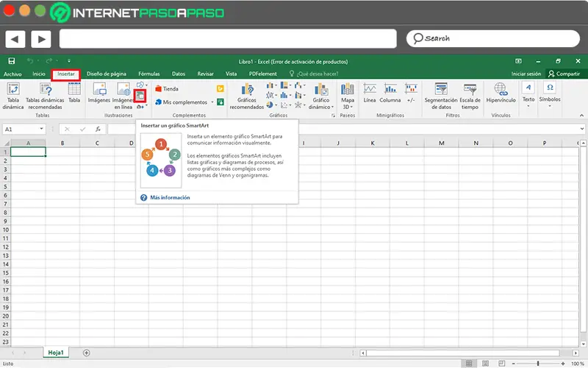Insert an Escala de tiempo timeline

tap(470, 96)
